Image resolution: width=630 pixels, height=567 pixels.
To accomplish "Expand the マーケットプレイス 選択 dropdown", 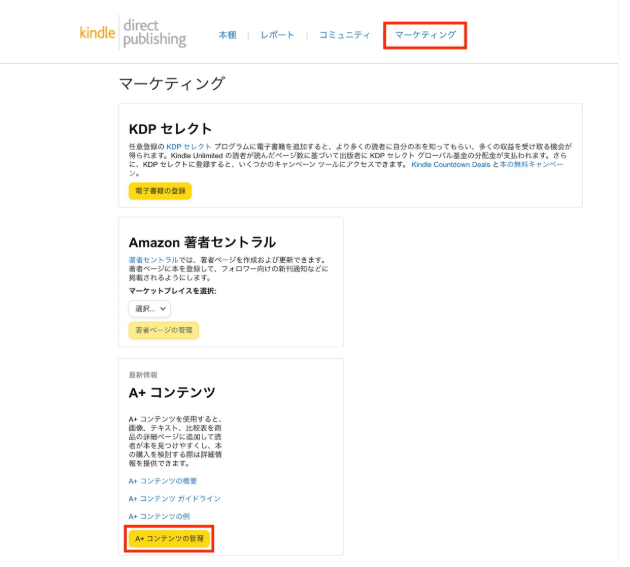I will point(150,309).
